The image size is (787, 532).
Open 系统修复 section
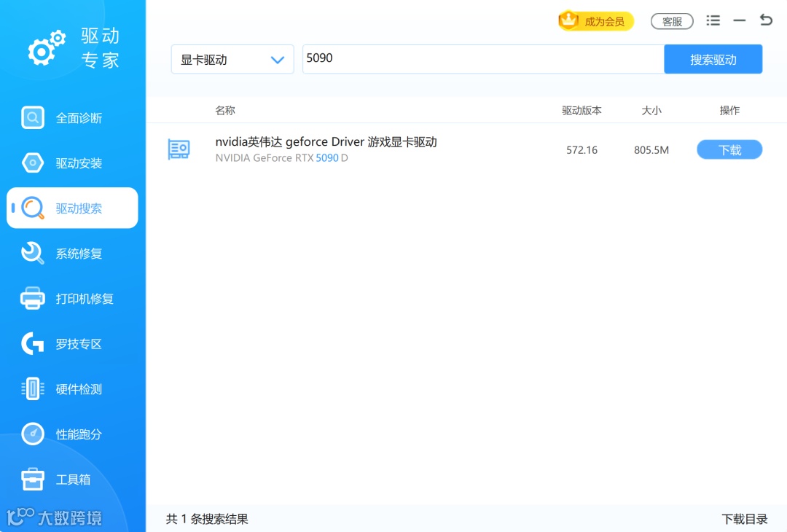click(72, 254)
